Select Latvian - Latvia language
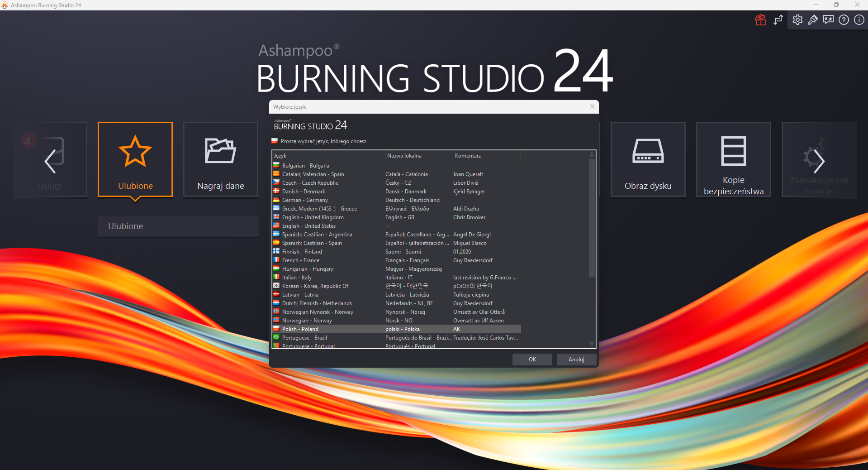Image resolution: width=868 pixels, height=470 pixels. pos(397,295)
